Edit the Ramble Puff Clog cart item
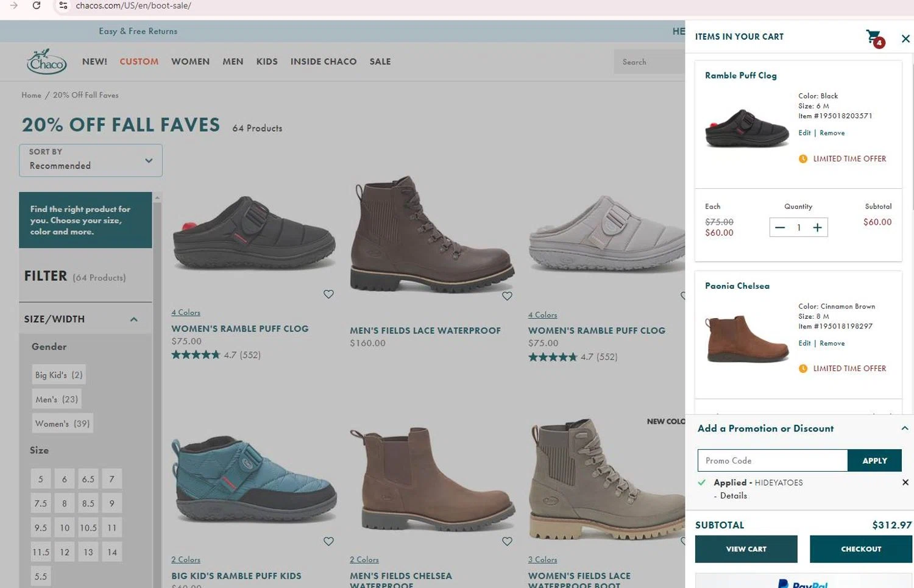 pos(804,133)
